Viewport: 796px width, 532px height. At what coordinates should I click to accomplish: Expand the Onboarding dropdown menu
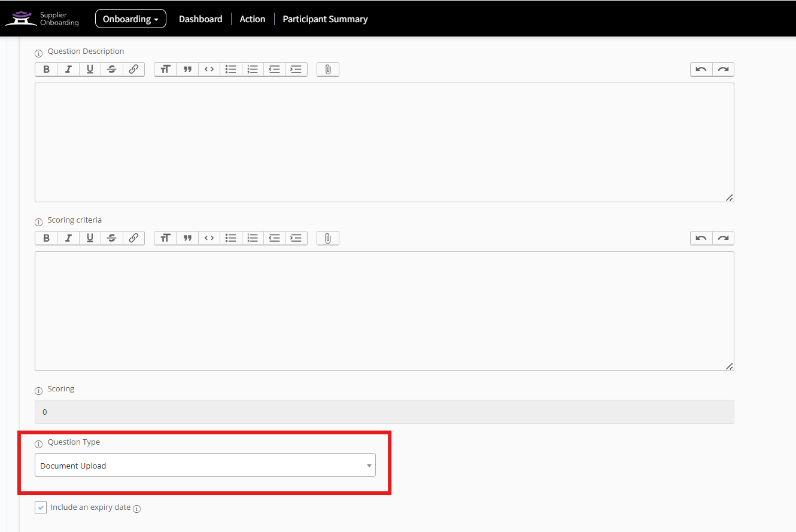(x=130, y=19)
